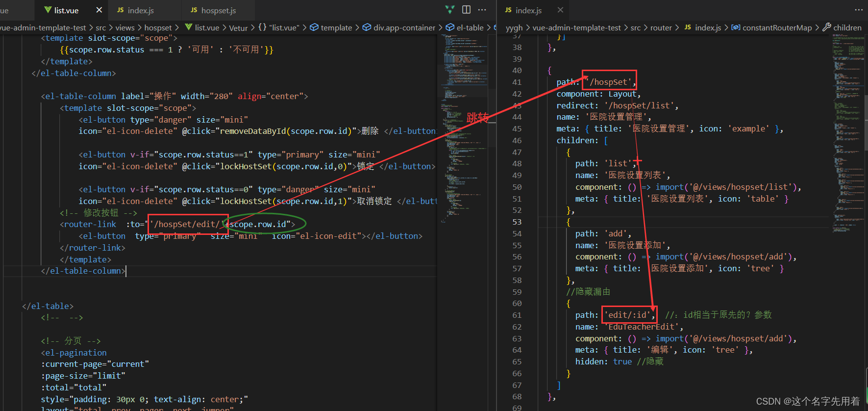The height and width of the screenshot is (411, 868).
Task: Close the list.vue editor tab
Action: [x=99, y=10]
